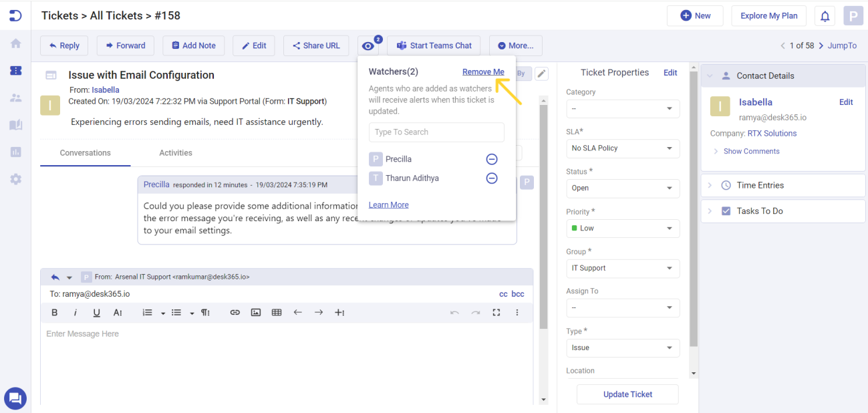Show ticket watchers via the eye icon
This screenshot has width=868, height=413.
(x=368, y=45)
